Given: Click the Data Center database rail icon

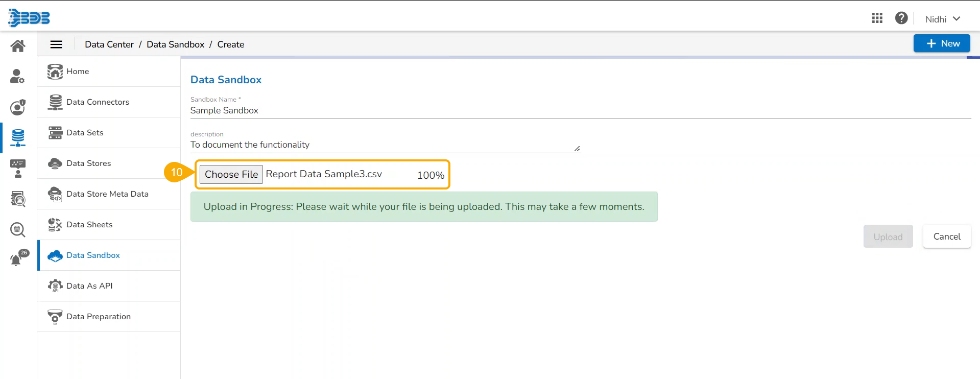Looking at the screenshot, I should 18,137.
